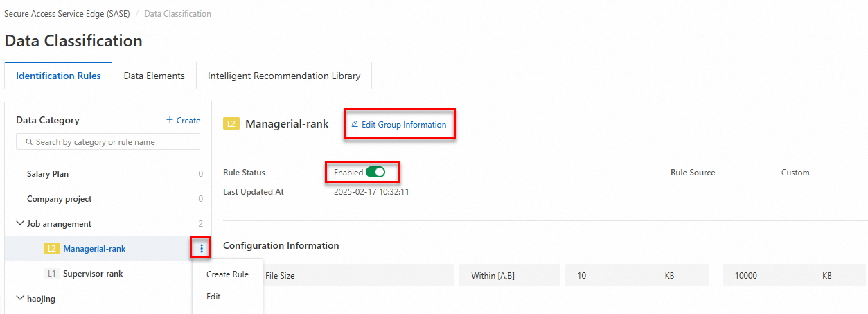Screen dimensions: 868x314
Task: Click the Data Classification page heading
Action: 73,41
